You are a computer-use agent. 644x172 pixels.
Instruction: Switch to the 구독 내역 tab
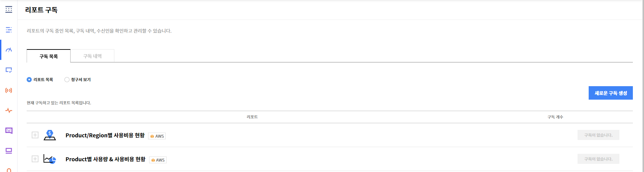pyautogui.click(x=92, y=56)
